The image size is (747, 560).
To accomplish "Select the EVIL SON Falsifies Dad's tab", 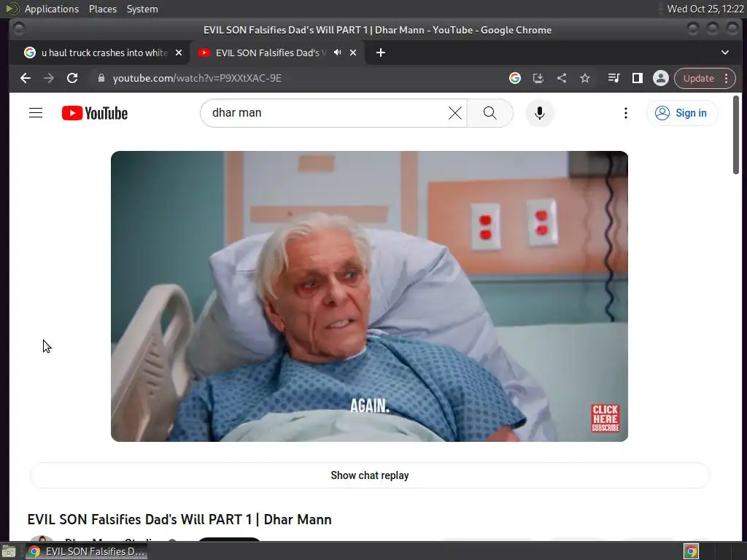I will click(270, 52).
